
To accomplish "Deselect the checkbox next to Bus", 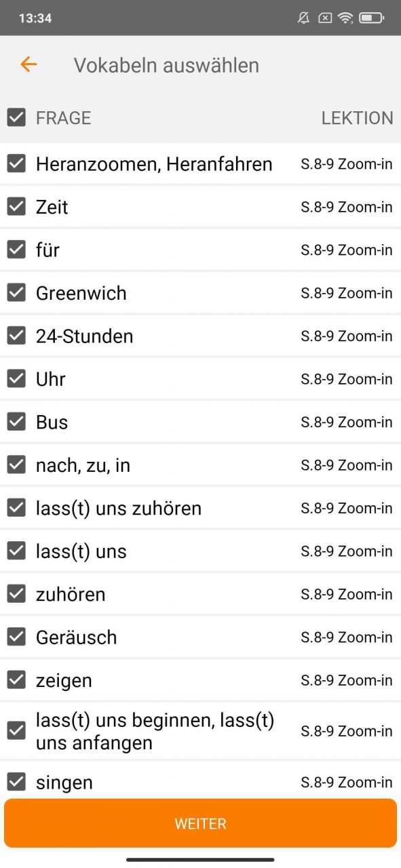I will (x=16, y=422).
